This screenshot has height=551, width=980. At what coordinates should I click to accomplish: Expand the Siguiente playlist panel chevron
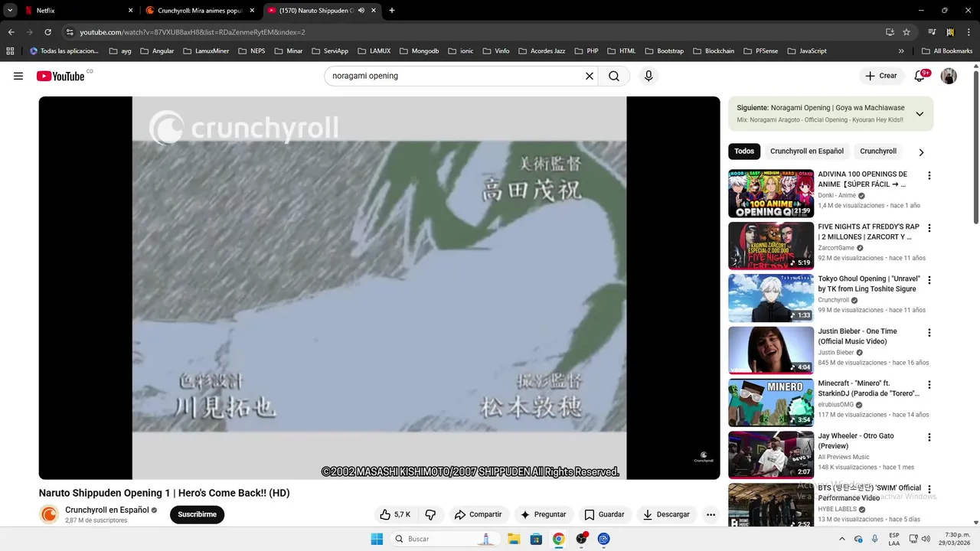(x=920, y=114)
